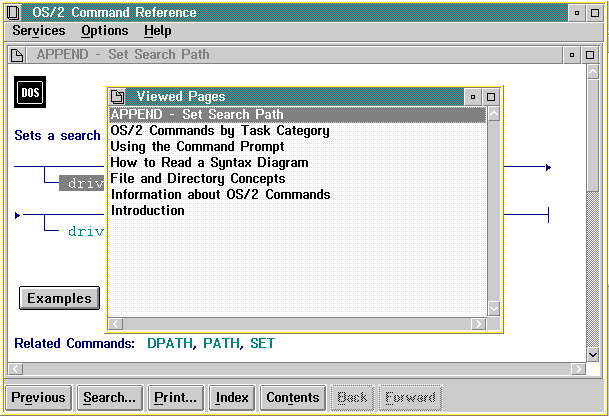The width and height of the screenshot is (609, 416).
Task: Click APPEND page vertical scrollbar thumb
Action: coord(593,135)
